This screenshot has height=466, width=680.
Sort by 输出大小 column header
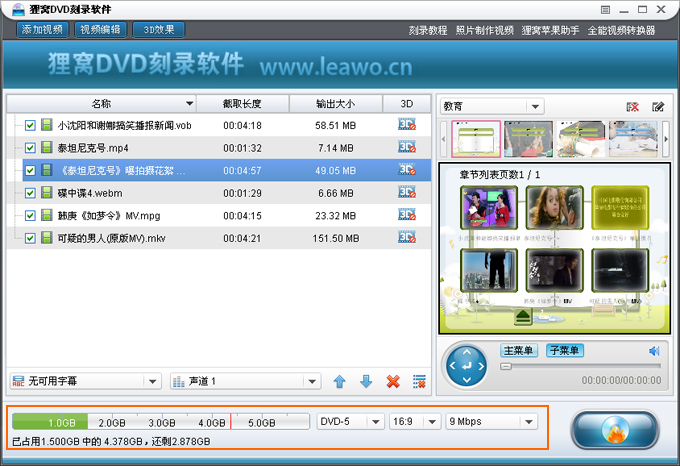coord(336,104)
